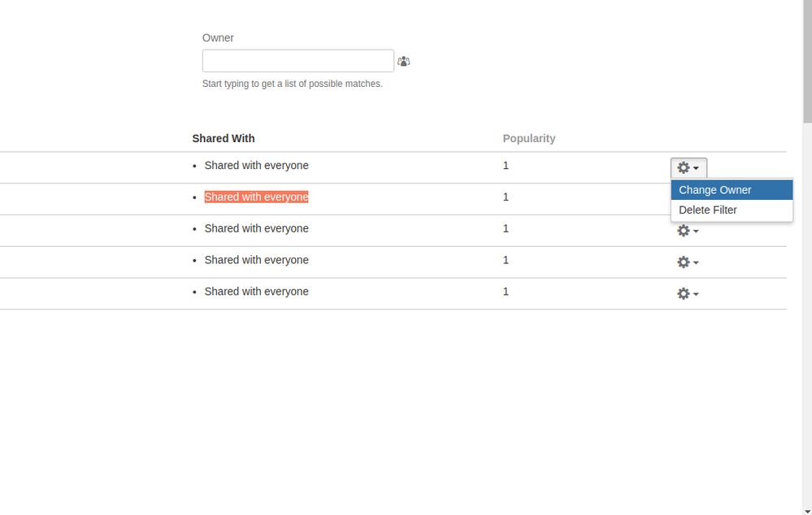Open the gear actions icon in the third row
The image size is (812, 515).
click(x=688, y=231)
